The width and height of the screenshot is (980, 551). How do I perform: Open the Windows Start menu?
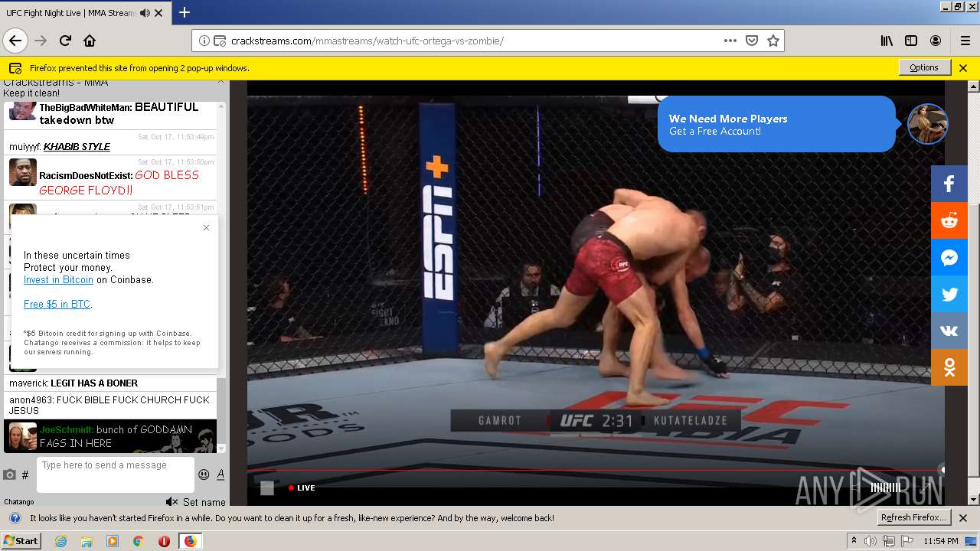pos(21,540)
